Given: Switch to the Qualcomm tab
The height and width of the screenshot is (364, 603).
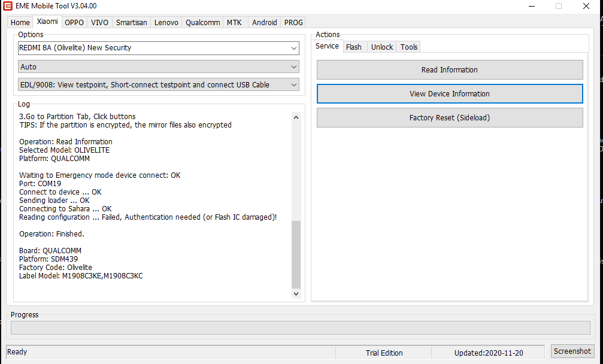Looking at the screenshot, I should tap(202, 22).
